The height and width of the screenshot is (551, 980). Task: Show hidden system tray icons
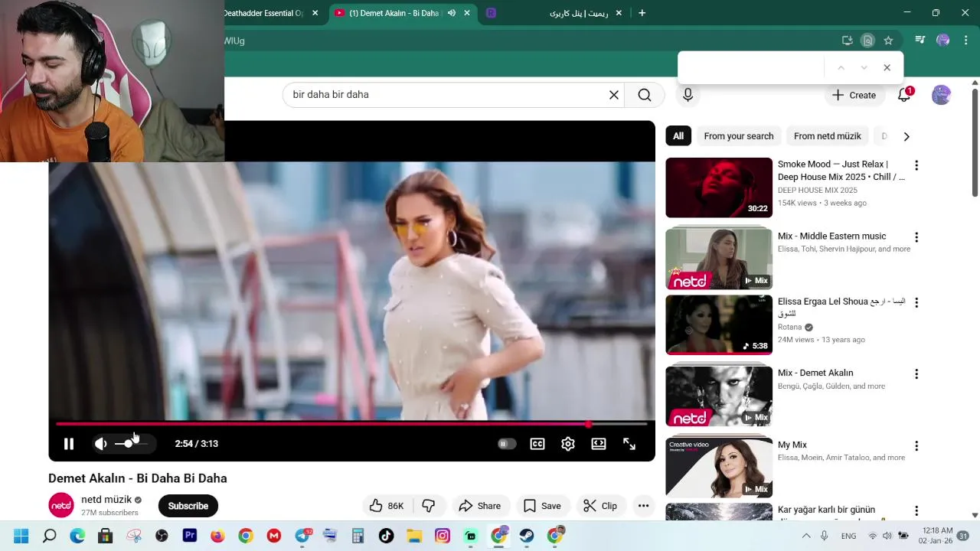(x=805, y=536)
